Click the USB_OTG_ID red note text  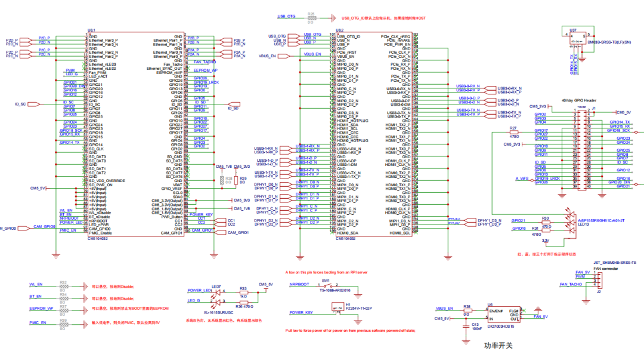pos(383,18)
